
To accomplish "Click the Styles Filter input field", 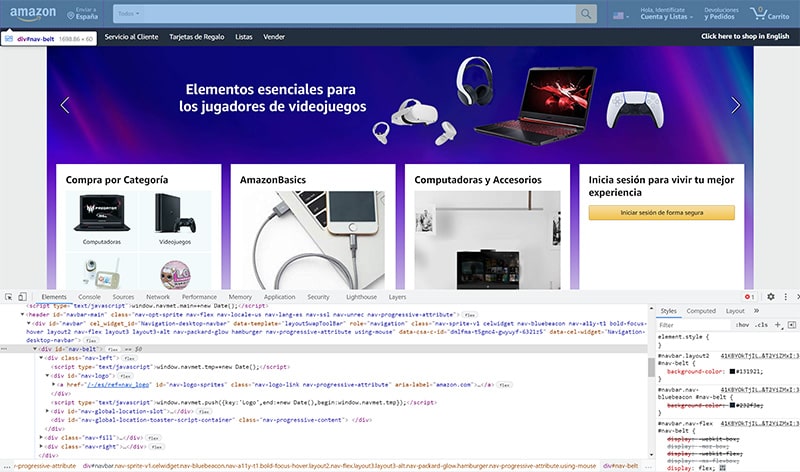I will pyautogui.click(x=690, y=325).
